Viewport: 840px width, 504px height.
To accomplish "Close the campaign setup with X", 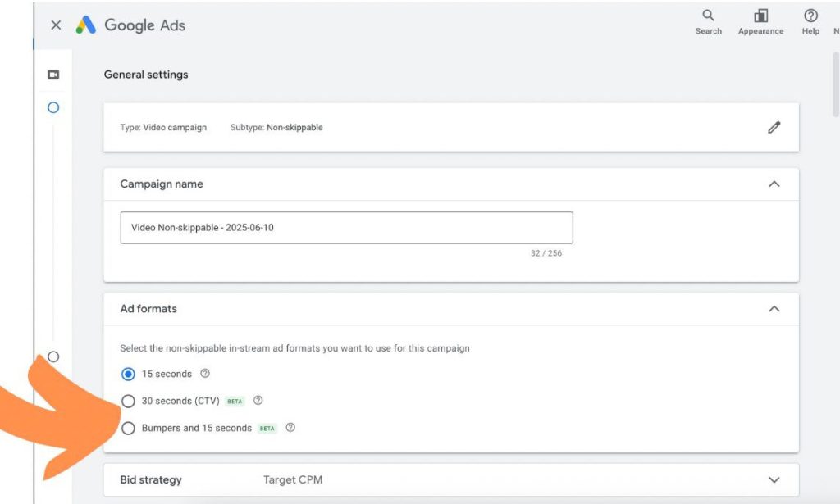I will click(x=56, y=25).
